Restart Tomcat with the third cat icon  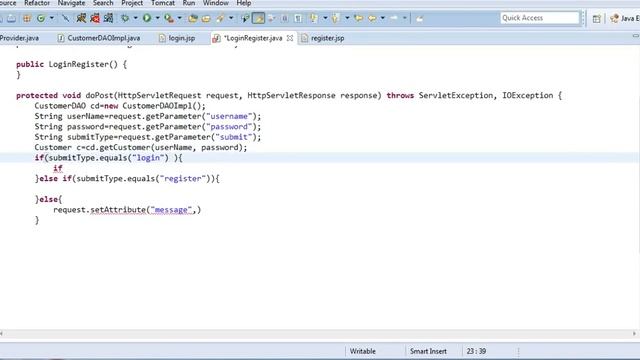109,18
